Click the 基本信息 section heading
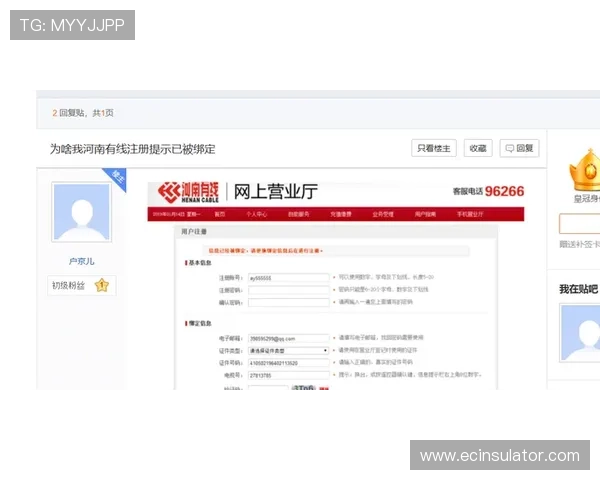Image resolution: width=600 pixels, height=480 pixels. 198,263
